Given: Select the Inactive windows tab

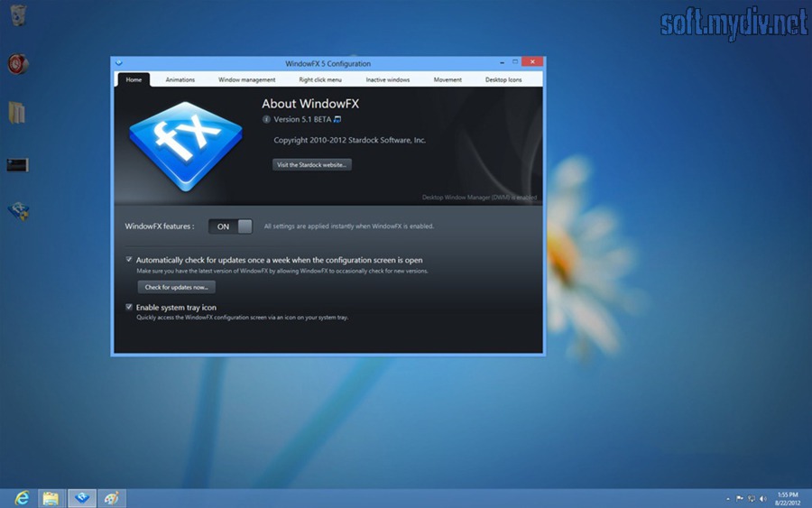Looking at the screenshot, I should (387, 79).
